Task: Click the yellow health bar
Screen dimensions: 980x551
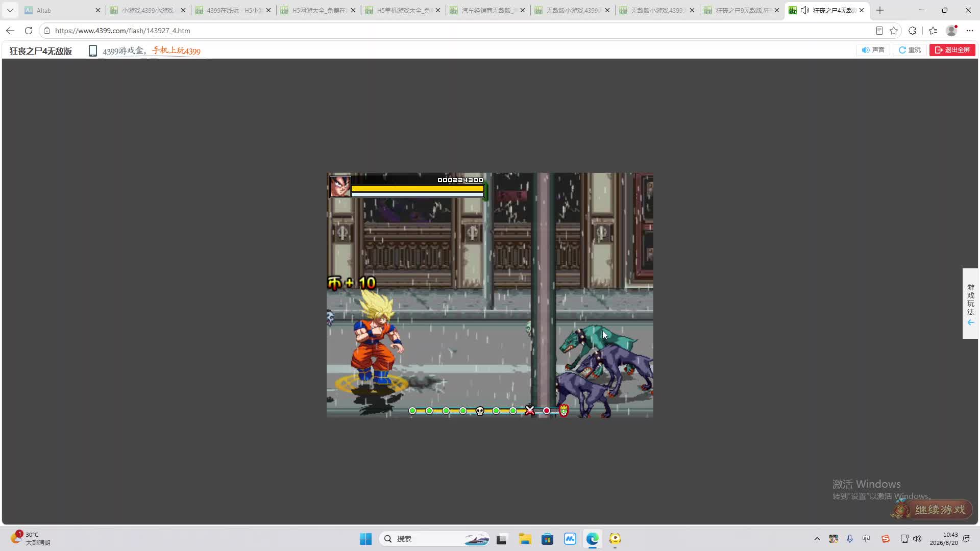Action: pyautogui.click(x=418, y=188)
